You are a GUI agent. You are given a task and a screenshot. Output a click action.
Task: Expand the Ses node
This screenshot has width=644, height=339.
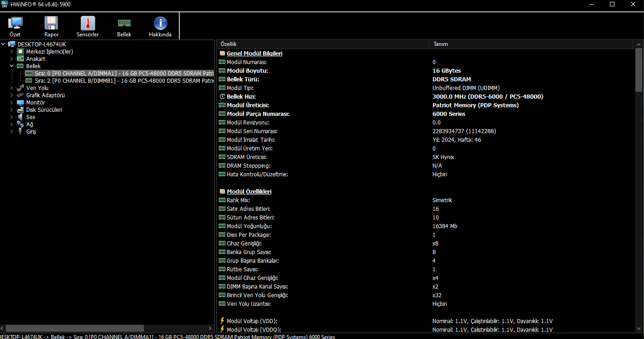coord(12,117)
